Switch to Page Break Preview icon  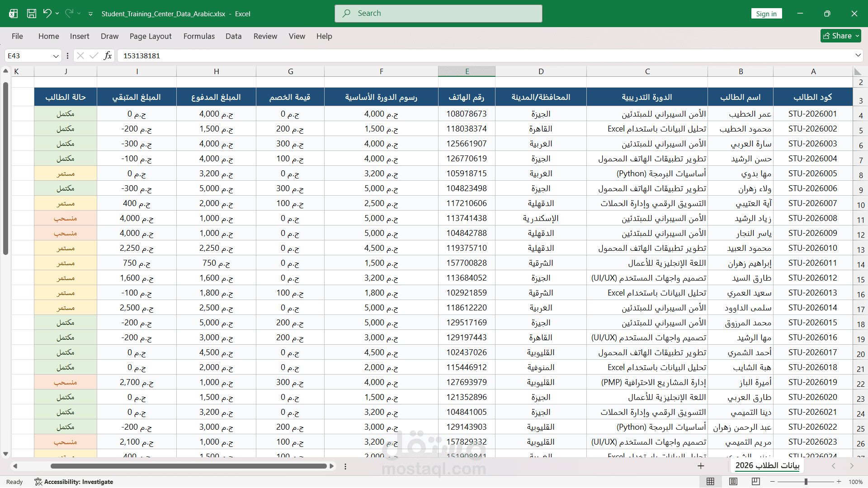tap(756, 482)
